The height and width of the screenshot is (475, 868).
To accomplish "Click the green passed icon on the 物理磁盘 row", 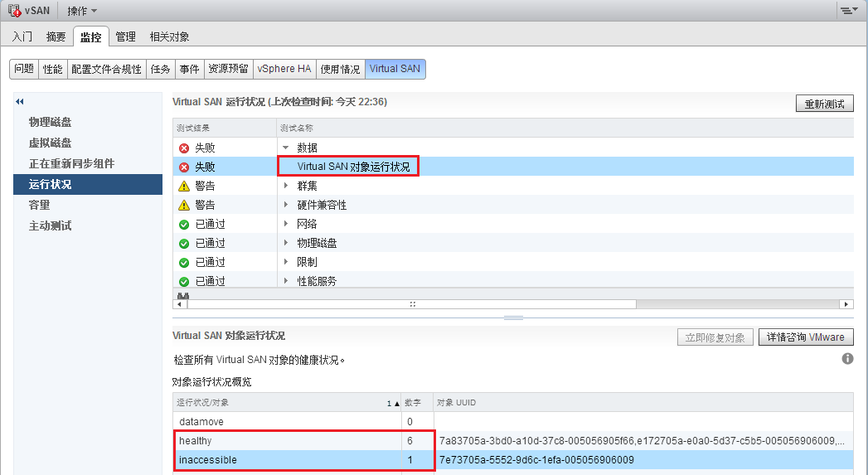I will coord(184,244).
